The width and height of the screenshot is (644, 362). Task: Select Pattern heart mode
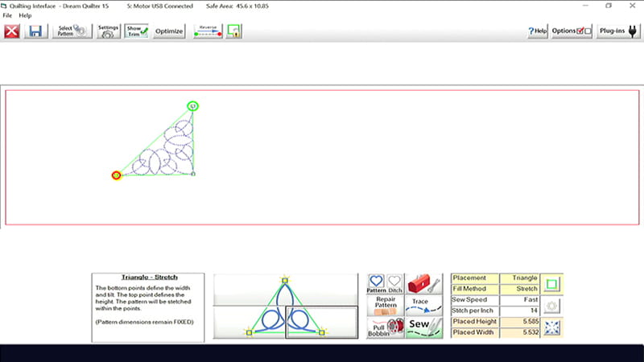point(376,284)
